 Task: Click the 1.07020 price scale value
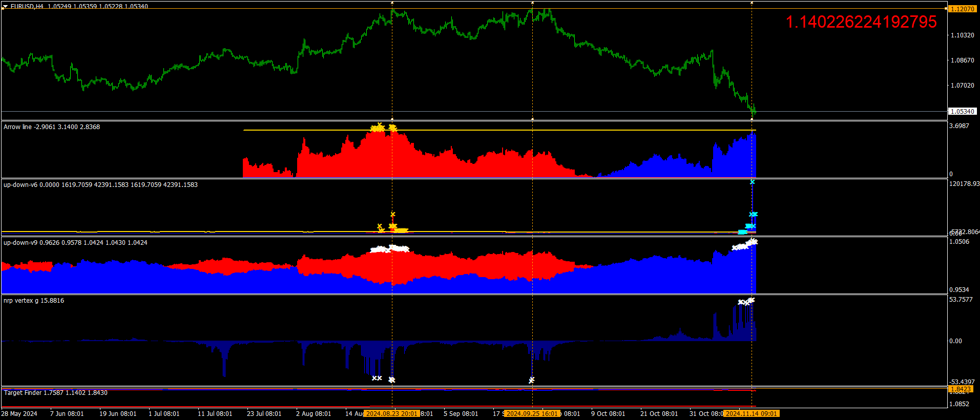click(x=962, y=85)
